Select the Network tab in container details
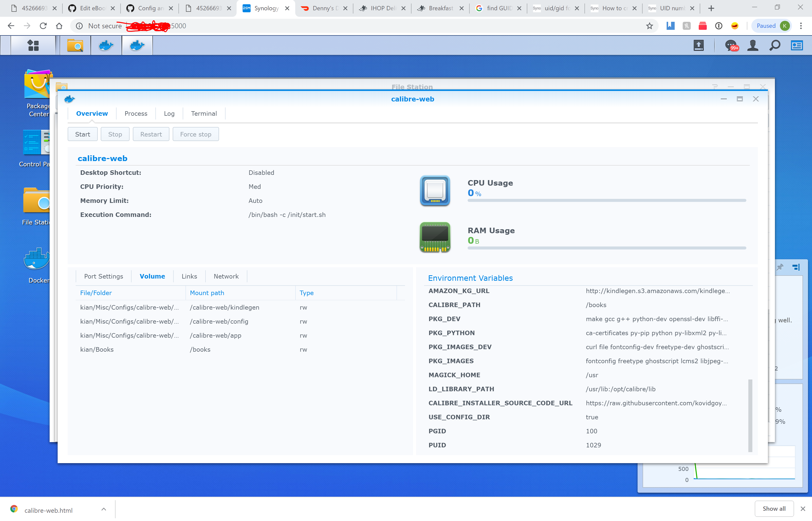812x521 pixels. [226, 276]
